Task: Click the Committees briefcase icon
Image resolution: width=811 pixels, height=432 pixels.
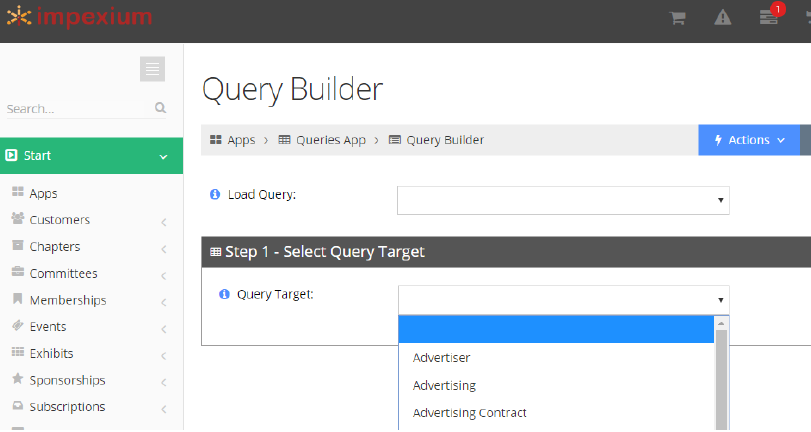Action: pos(18,272)
